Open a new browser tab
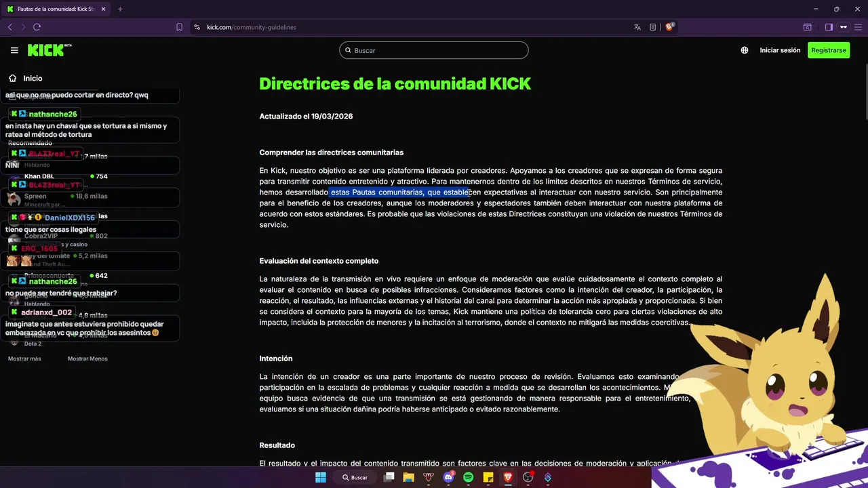This screenshot has height=488, width=868. click(120, 9)
